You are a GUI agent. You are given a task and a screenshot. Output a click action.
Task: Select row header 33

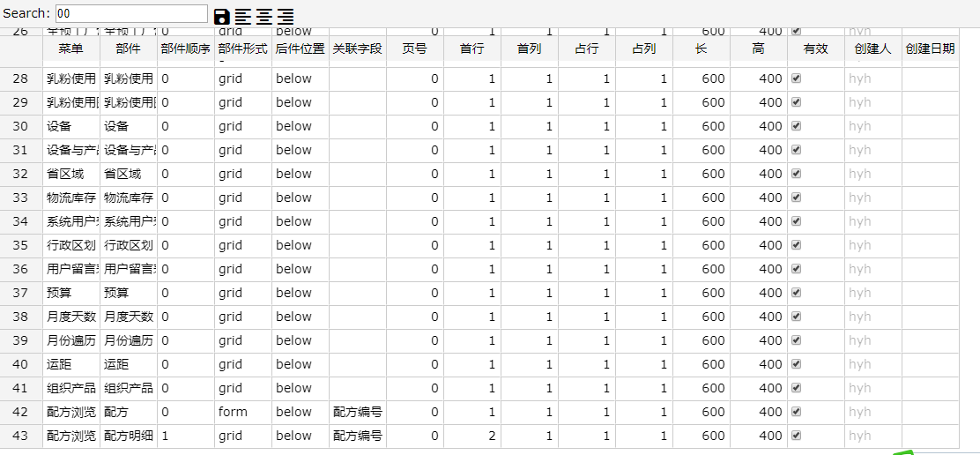point(21,198)
